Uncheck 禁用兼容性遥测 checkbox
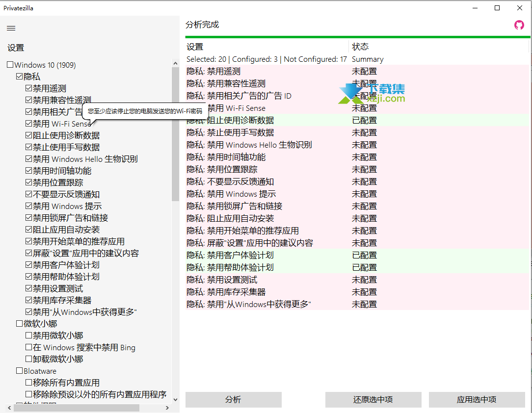The height and width of the screenshot is (413, 532). click(x=29, y=100)
